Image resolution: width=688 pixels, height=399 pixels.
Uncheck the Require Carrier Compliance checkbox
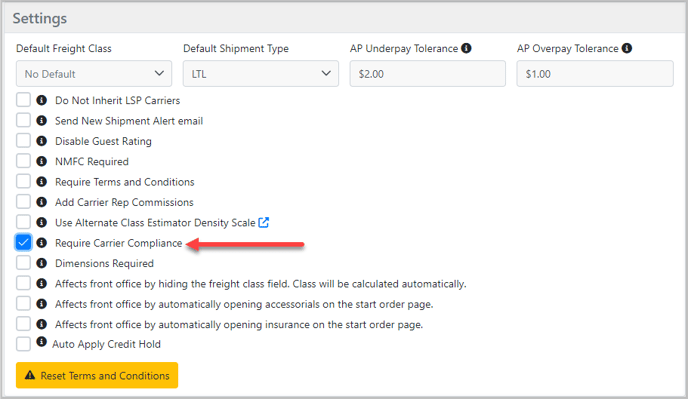(x=23, y=242)
